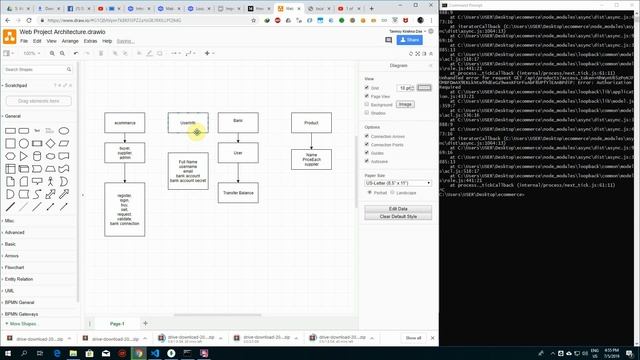
Task: Select the curved S connector shape
Action: [37, 194]
